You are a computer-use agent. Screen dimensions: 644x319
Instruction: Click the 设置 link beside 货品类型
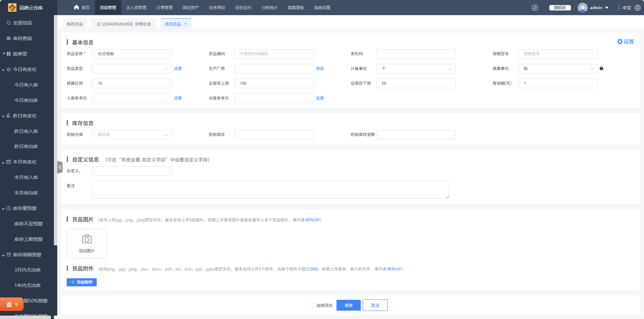(x=178, y=69)
